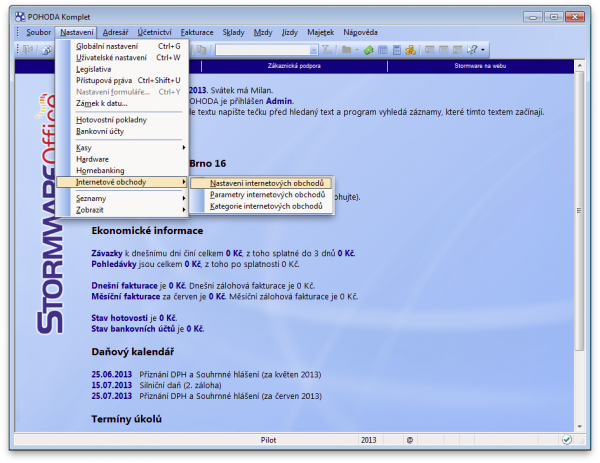600x463 pixels.
Task: Open dropdown arrow next to the help icon
Action: click(483, 50)
